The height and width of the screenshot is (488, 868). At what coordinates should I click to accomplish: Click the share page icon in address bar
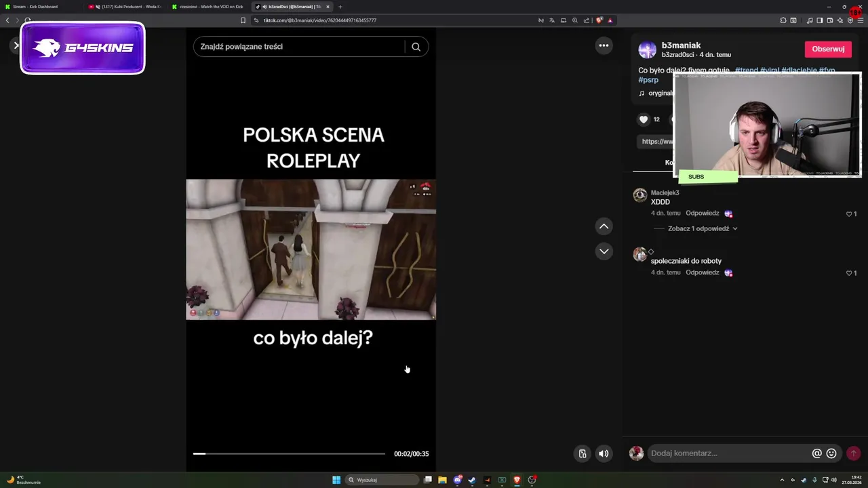point(587,20)
